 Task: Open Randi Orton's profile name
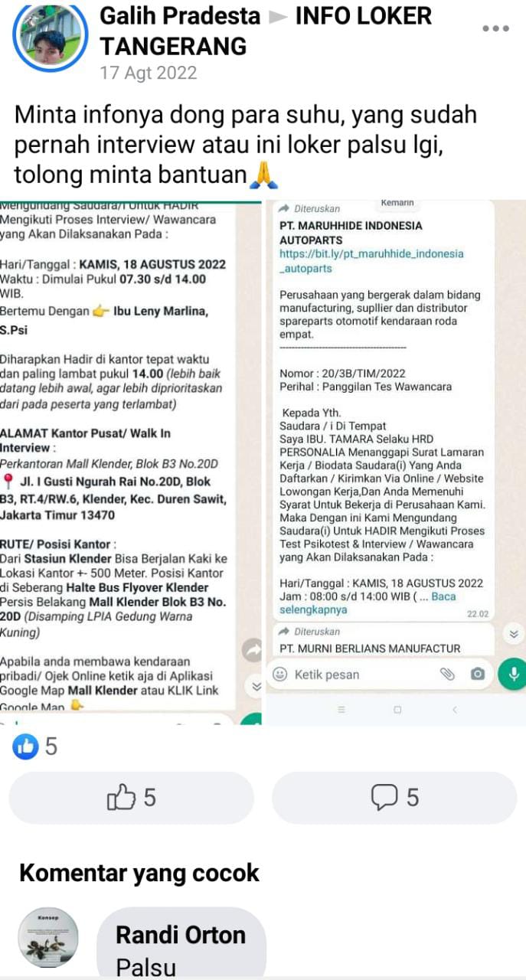point(181,935)
